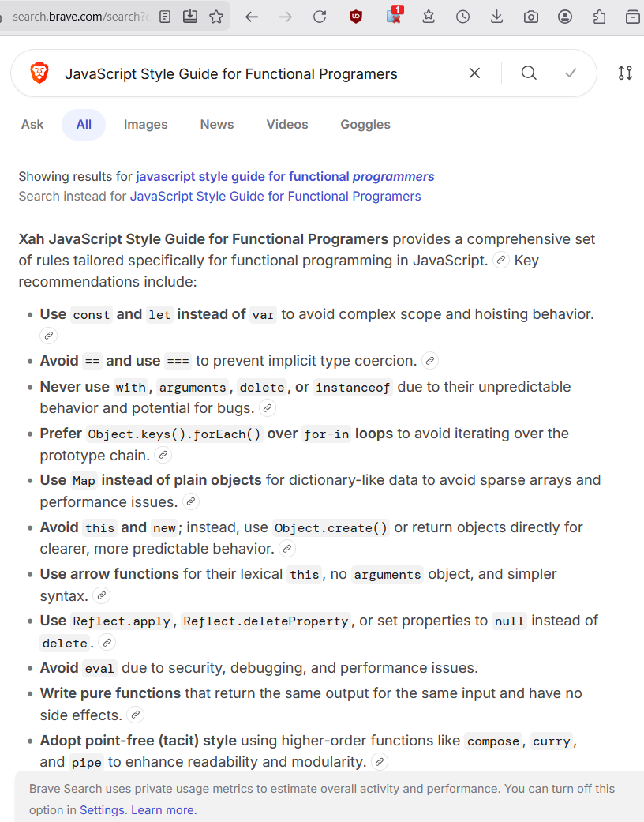Open the downloads list
Viewport: 644px width, 822px height.
coord(496,16)
